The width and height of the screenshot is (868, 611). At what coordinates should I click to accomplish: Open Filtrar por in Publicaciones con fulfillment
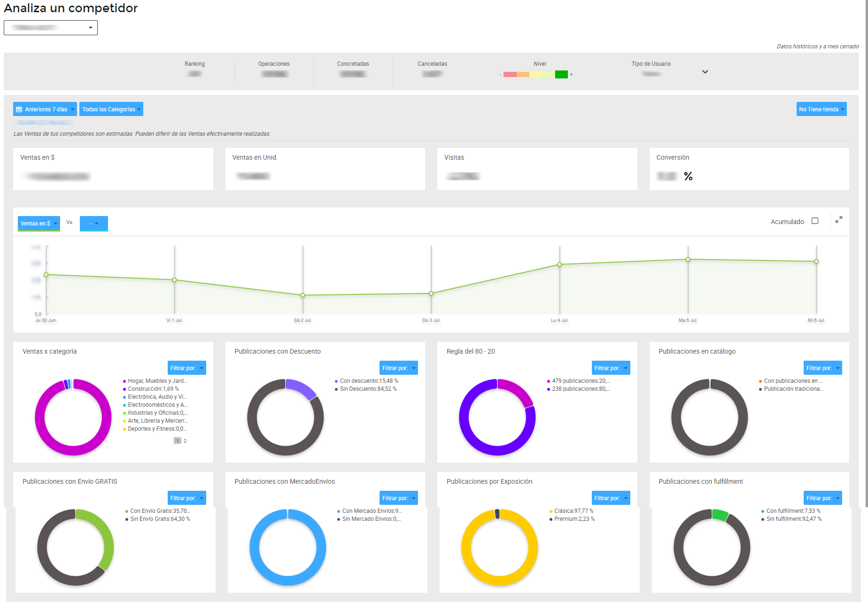tap(823, 498)
